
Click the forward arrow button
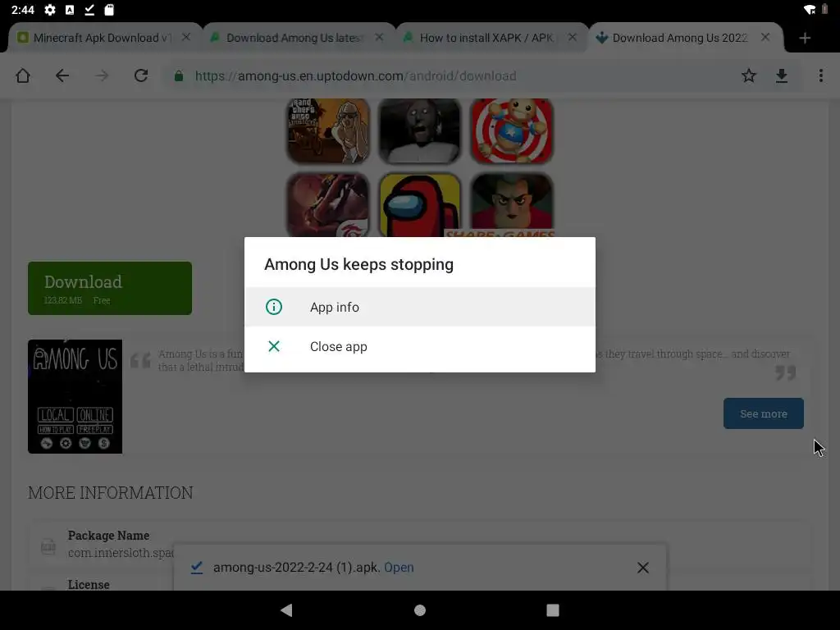pyautogui.click(x=102, y=75)
